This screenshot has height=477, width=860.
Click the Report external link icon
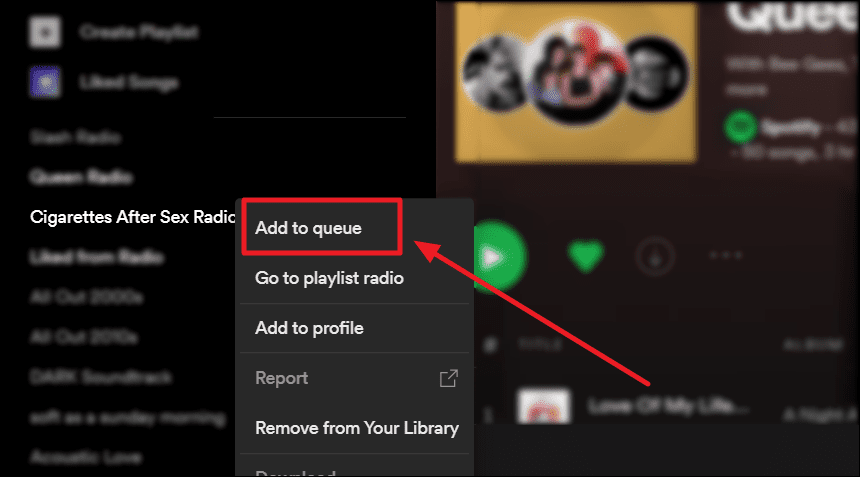pos(449,378)
